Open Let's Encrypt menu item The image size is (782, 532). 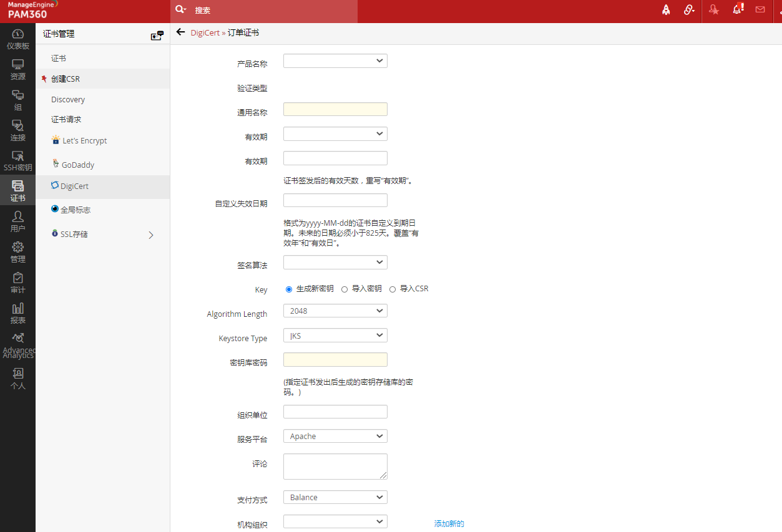point(84,141)
